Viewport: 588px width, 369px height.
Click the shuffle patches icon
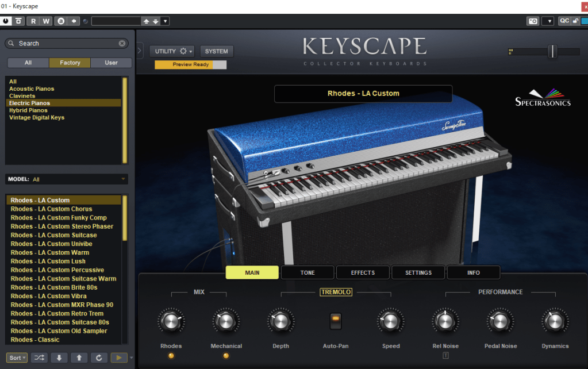pyautogui.click(x=40, y=358)
